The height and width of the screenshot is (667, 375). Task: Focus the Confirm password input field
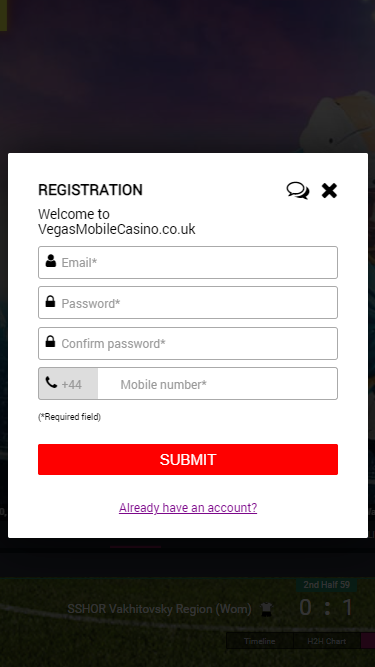[x=188, y=343]
